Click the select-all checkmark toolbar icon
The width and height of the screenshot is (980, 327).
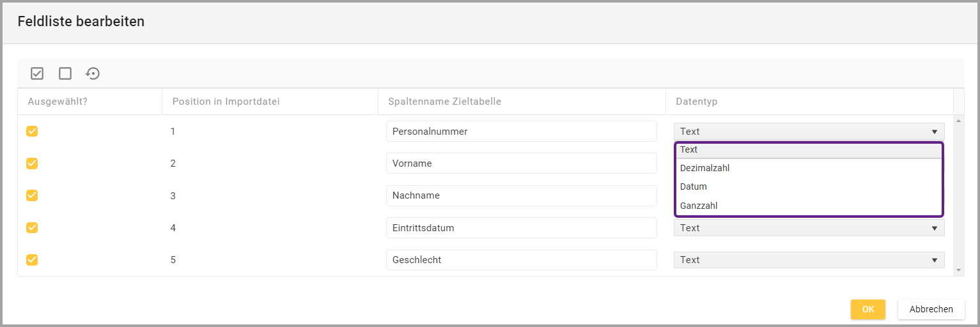(37, 73)
